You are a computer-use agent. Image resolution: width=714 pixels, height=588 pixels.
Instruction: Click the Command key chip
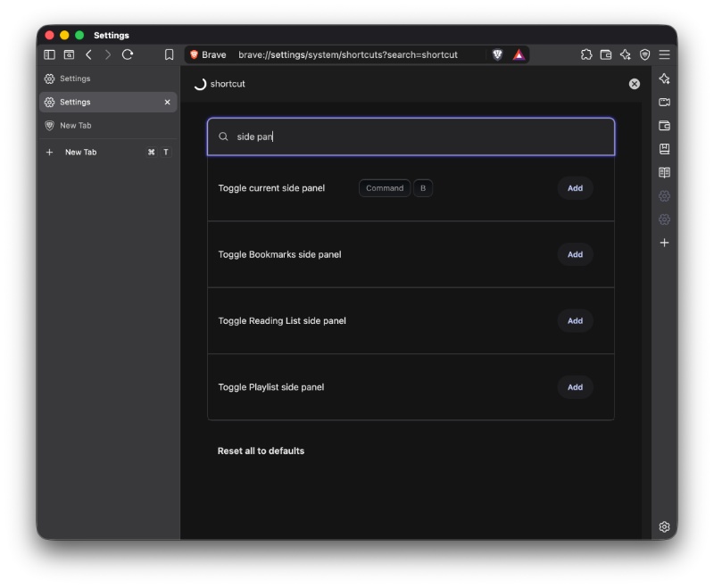click(385, 188)
